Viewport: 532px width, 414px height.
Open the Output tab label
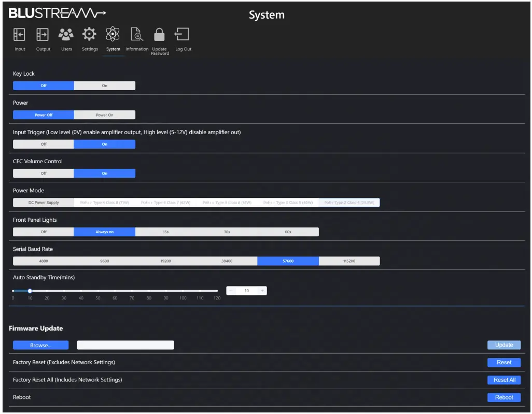[43, 49]
